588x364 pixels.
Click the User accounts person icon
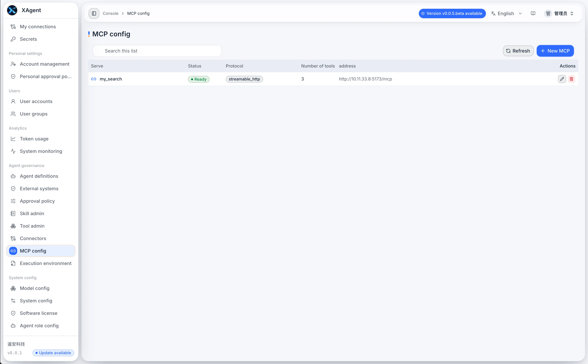(13, 101)
